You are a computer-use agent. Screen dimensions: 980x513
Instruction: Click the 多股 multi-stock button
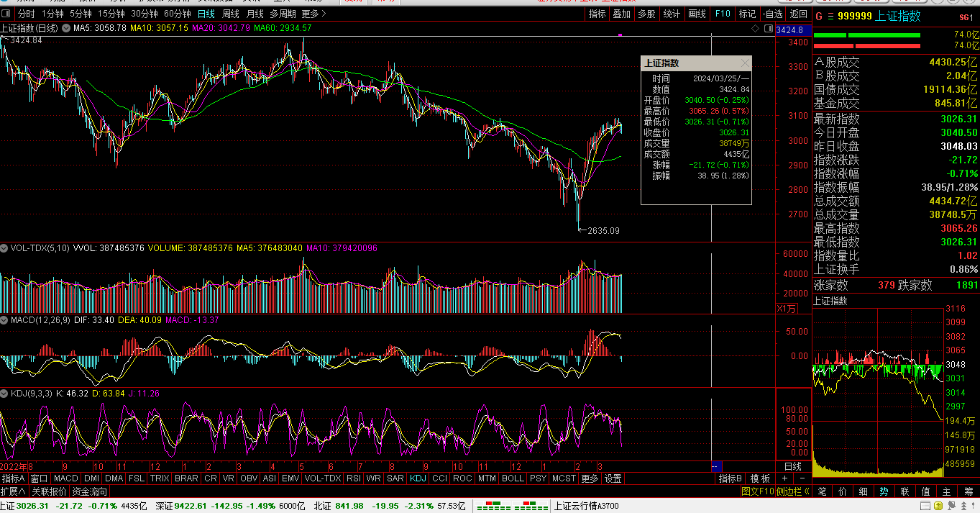(x=646, y=14)
